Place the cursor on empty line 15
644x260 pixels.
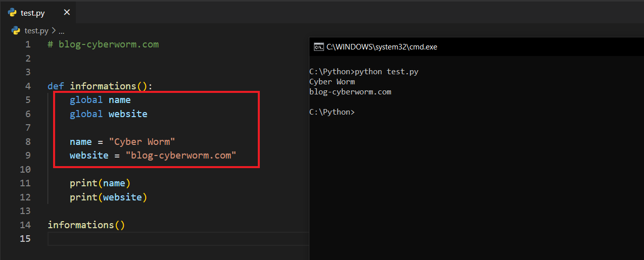[x=152, y=238]
